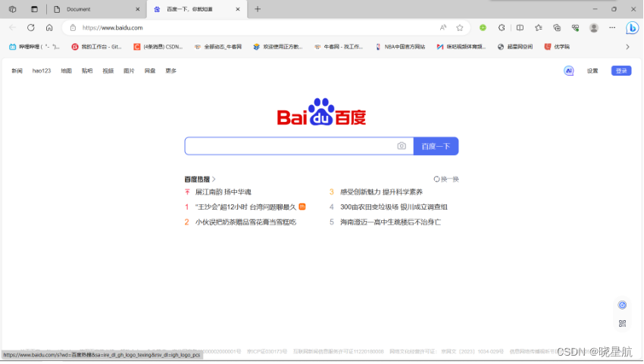Open 更多 products menu
Viewport: 644px width, 364px height.
171,70
